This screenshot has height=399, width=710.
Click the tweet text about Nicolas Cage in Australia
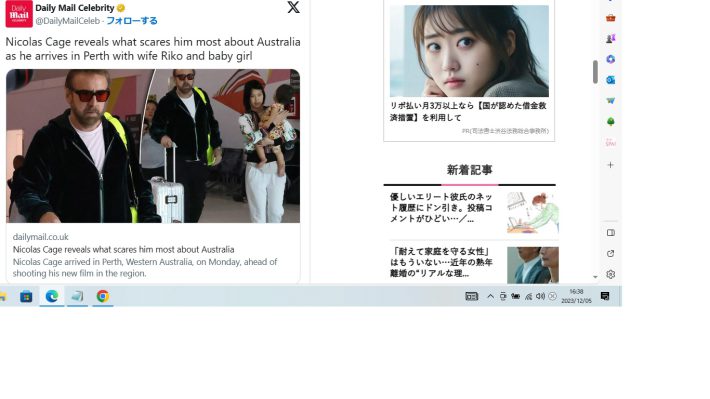point(153,49)
